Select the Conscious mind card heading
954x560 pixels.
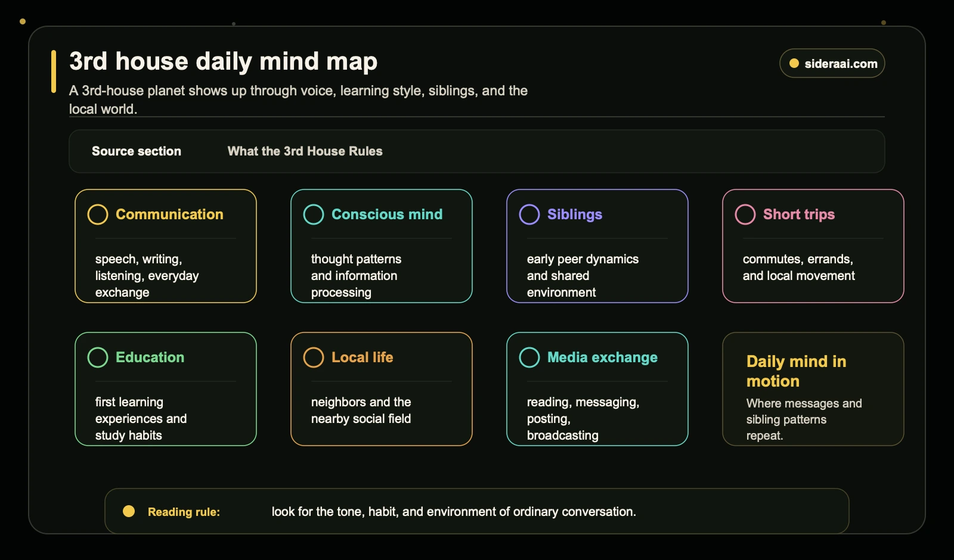point(387,214)
